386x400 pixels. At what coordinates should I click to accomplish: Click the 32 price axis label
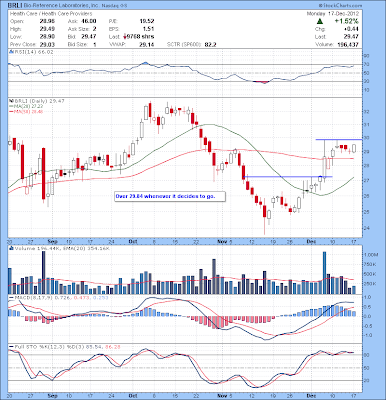click(366, 112)
